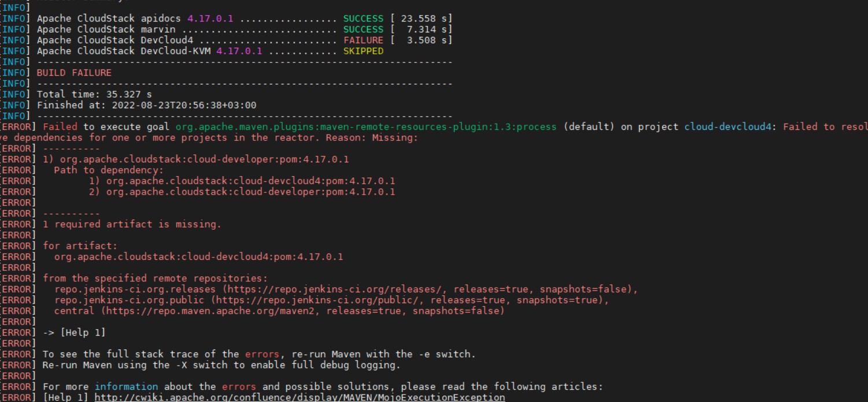Select '2) org.apache.cloudstack:cloud-developer:pom:4.17.0.1' path entry
Viewport: 868px width, 402px height.
coord(242,192)
